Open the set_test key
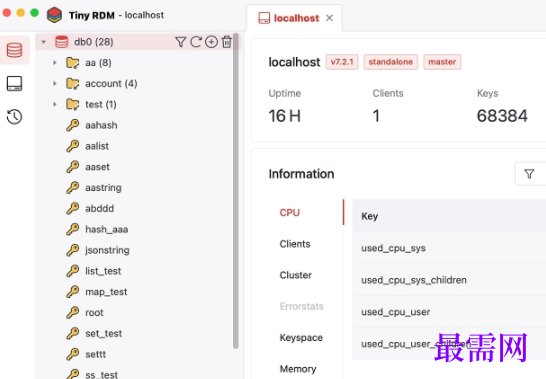The height and width of the screenshot is (379, 546). click(103, 333)
